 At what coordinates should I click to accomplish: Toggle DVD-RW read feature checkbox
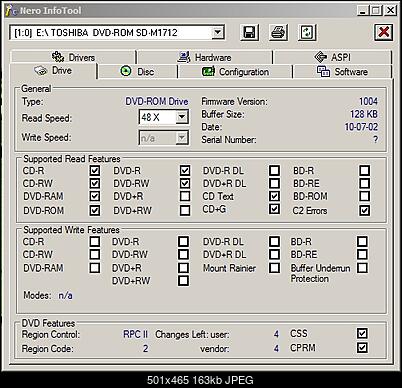coord(185,183)
